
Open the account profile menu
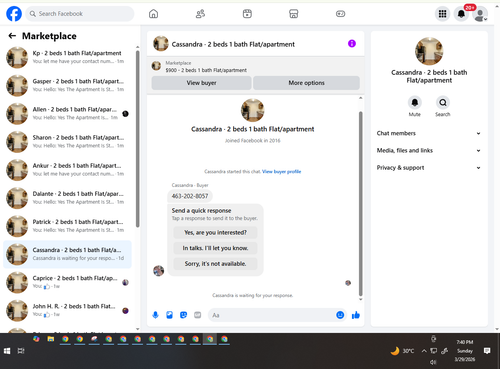pyautogui.click(x=480, y=14)
